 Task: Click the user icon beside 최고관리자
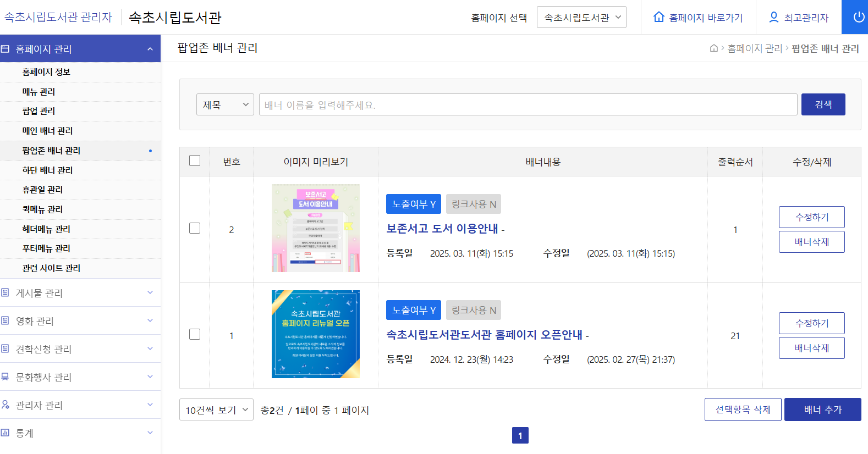pyautogui.click(x=773, y=17)
